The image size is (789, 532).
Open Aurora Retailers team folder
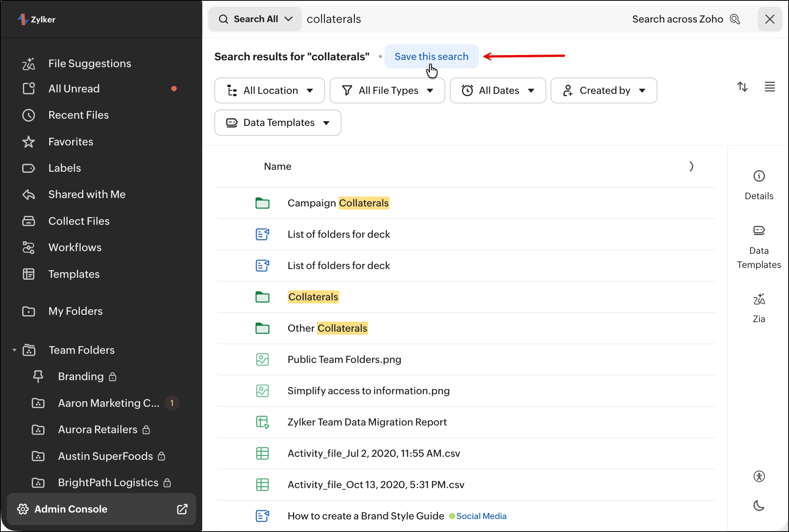pos(98,429)
